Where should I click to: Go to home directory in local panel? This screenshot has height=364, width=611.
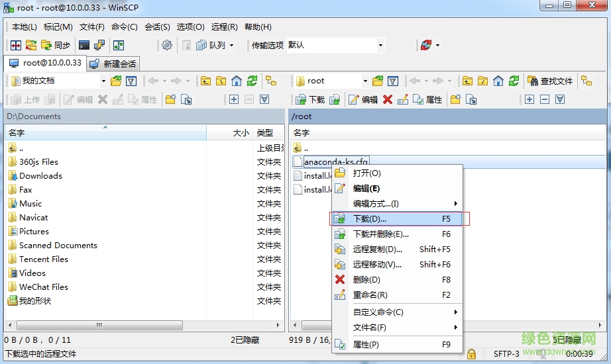[237, 81]
